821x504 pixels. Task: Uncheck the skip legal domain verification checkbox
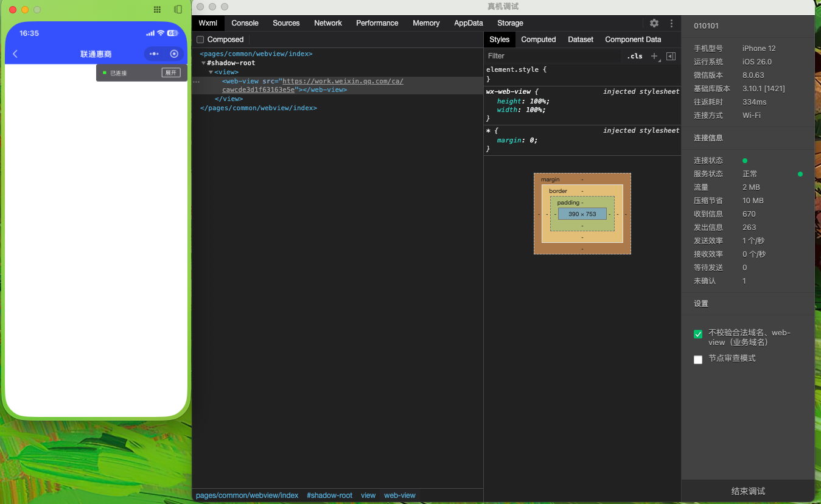click(698, 334)
